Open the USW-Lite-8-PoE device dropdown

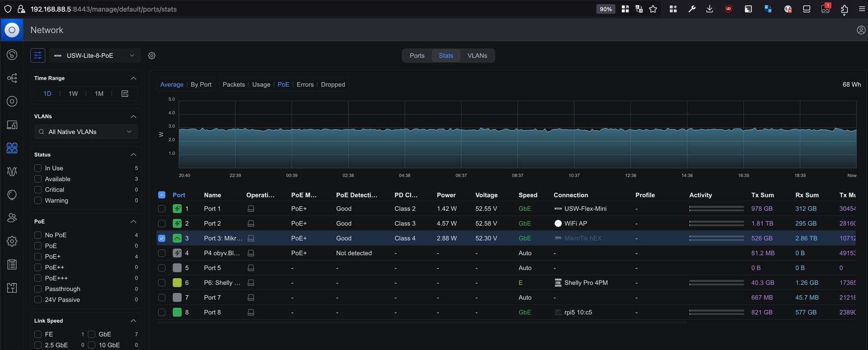[x=94, y=56]
